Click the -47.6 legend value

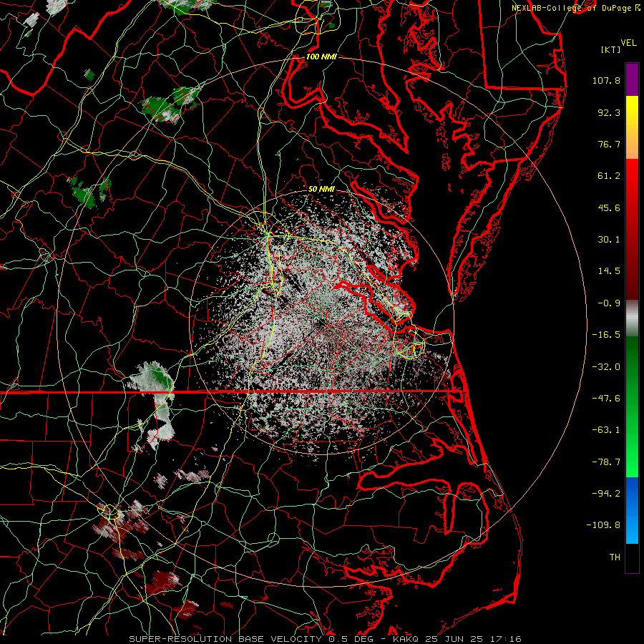[x=606, y=399]
